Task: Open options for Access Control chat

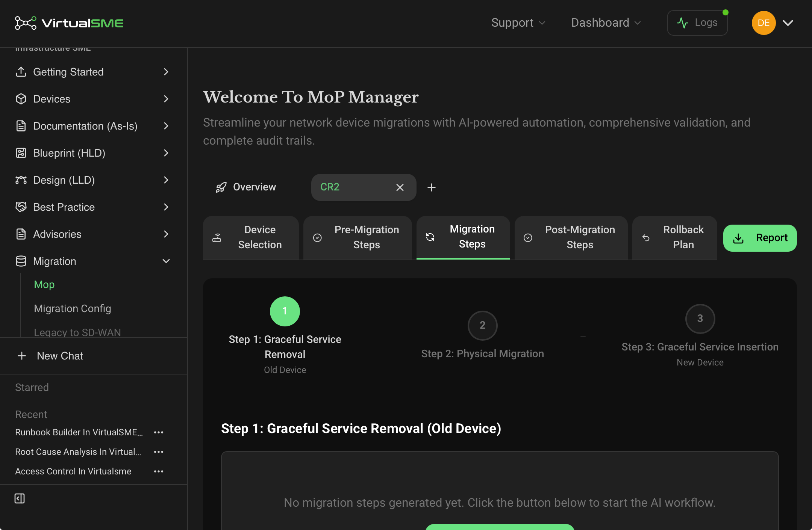Action: pyautogui.click(x=159, y=471)
